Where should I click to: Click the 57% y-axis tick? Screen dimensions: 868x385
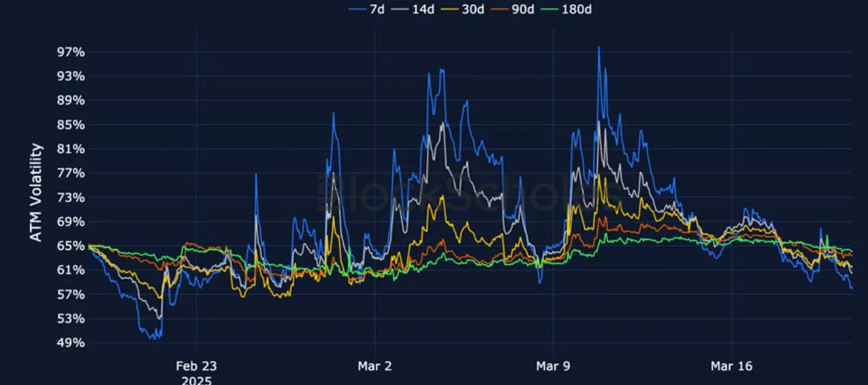(71, 294)
